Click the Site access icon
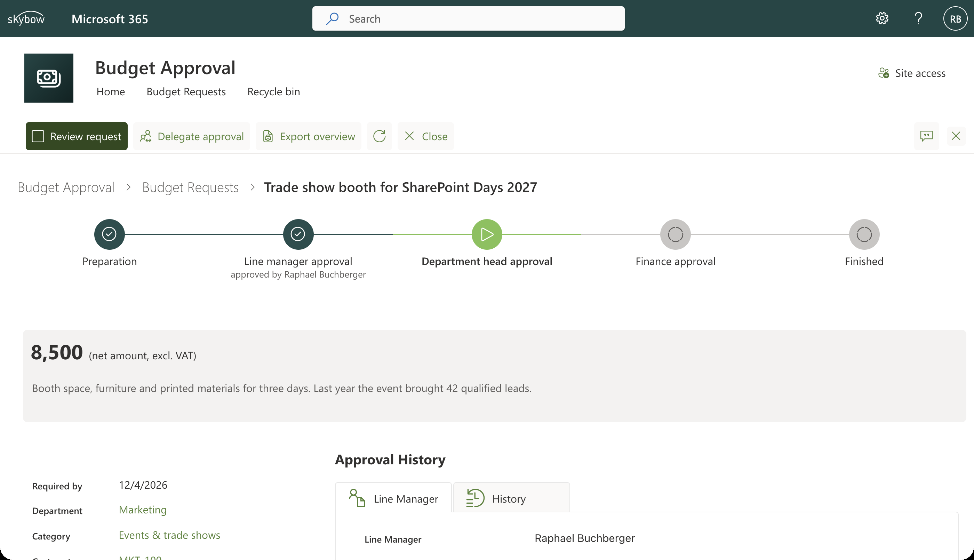This screenshot has width=974, height=560. click(x=883, y=73)
